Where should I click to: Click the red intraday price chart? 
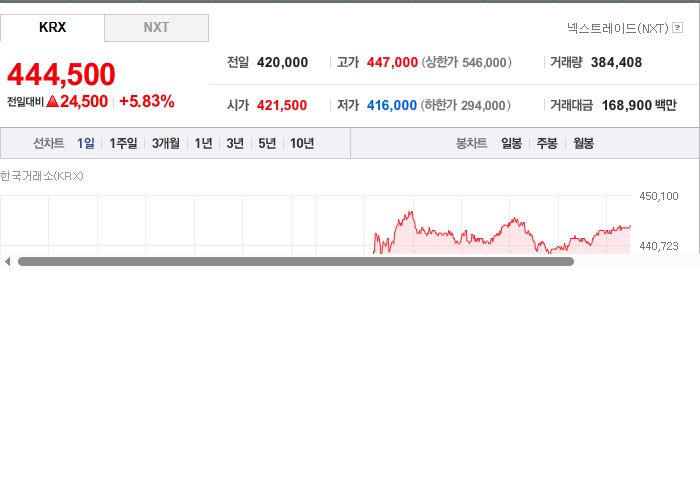tap(502, 234)
